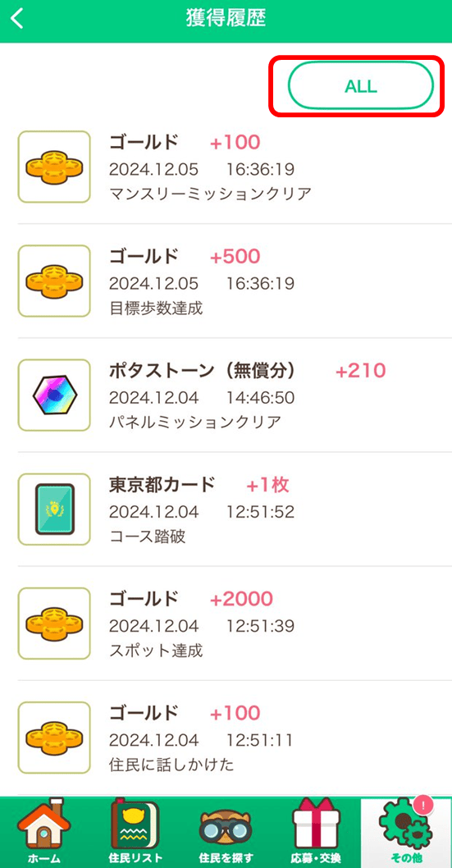Select the rainbow Potastone hexagon icon

pos(54,395)
